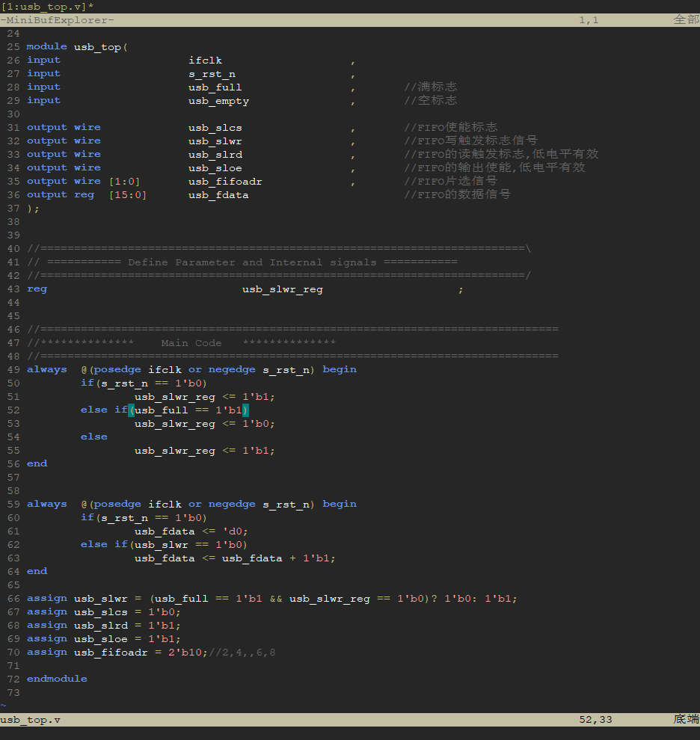Screen dimensions: 700x740
Task: Click usb_sloe port on line 34
Action: click(215, 168)
